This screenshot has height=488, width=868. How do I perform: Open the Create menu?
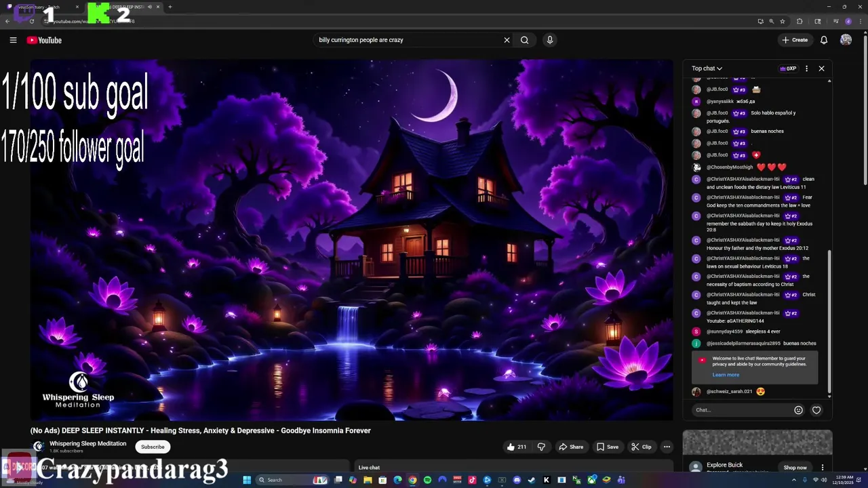[x=795, y=40]
